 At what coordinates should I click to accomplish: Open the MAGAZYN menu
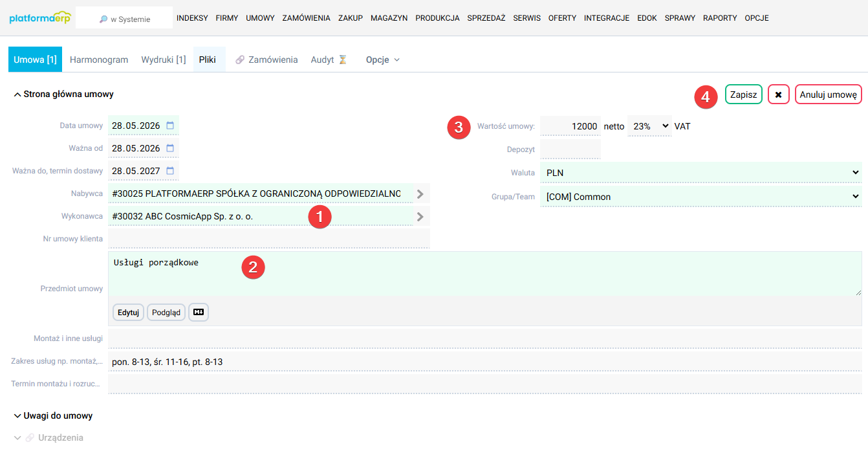click(x=389, y=18)
